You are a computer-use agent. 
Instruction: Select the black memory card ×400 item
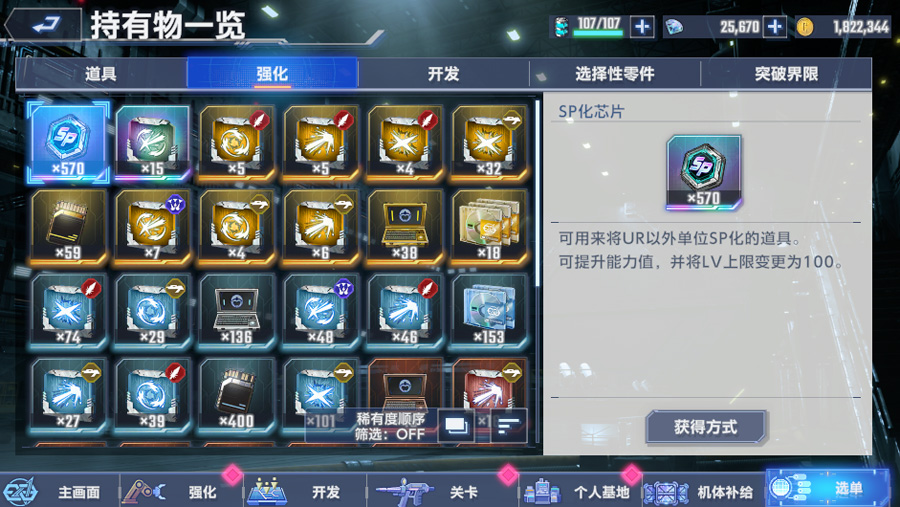(x=236, y=395)
